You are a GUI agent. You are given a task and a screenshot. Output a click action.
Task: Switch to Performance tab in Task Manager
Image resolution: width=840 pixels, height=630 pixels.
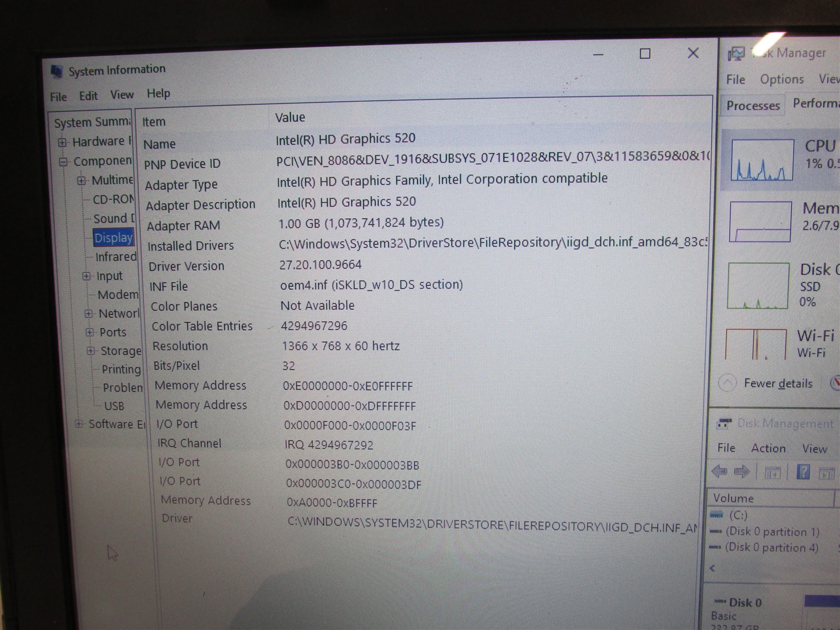pos(815,103)
